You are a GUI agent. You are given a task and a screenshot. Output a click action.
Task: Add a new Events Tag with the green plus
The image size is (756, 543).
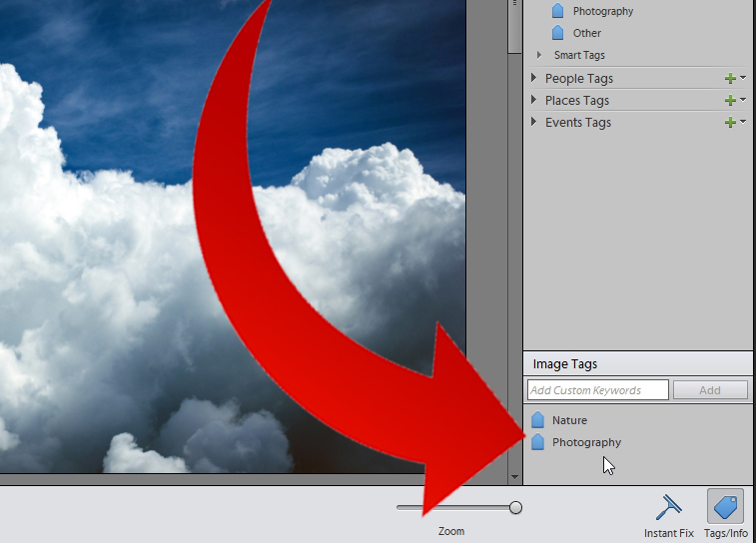730,123
